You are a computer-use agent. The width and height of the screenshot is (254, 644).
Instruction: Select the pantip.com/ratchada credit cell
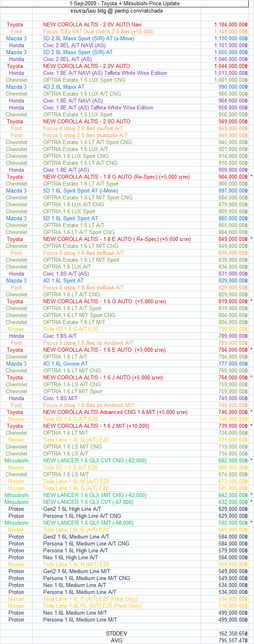[x=116, y=11]
